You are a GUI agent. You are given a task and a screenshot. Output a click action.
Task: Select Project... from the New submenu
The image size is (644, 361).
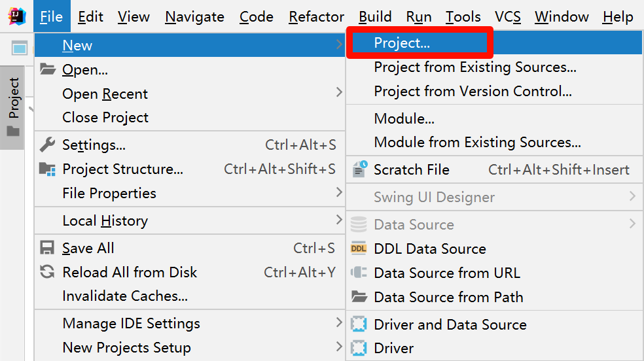pos(402,43)
